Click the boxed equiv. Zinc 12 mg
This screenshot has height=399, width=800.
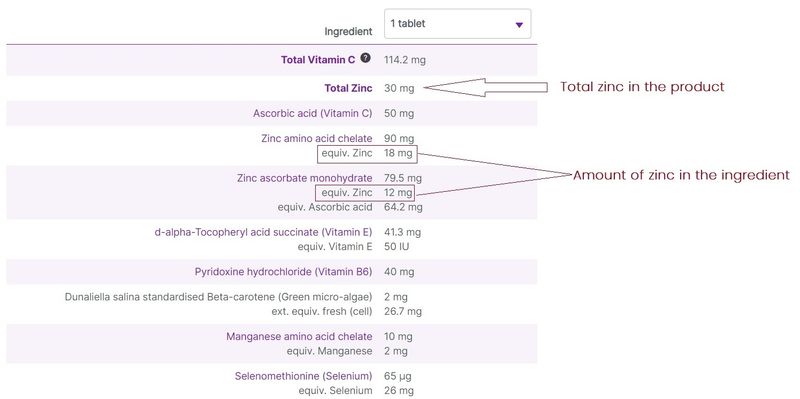click(365, 193)
